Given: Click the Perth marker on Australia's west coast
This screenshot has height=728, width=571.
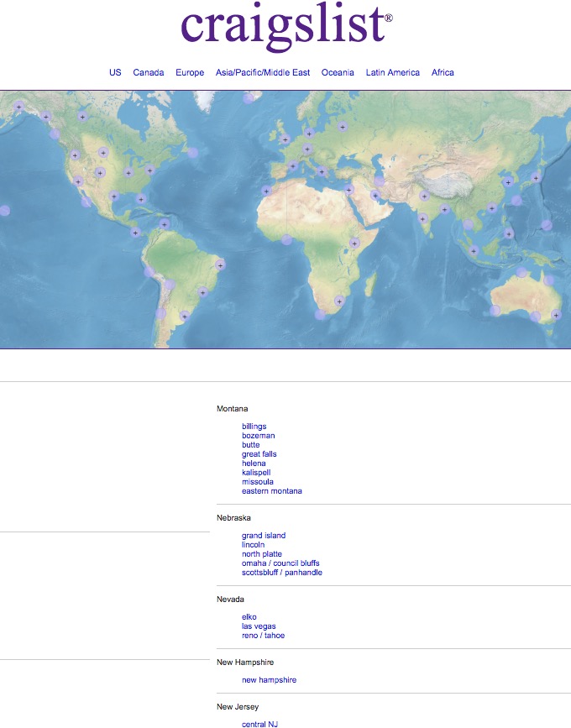Looking at the screenshot, I should point(495,311).
